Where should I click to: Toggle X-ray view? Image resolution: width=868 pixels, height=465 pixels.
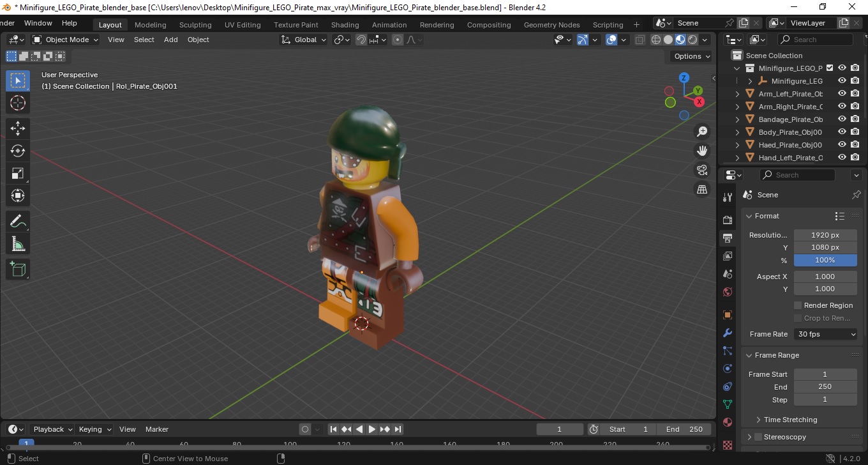640,40
